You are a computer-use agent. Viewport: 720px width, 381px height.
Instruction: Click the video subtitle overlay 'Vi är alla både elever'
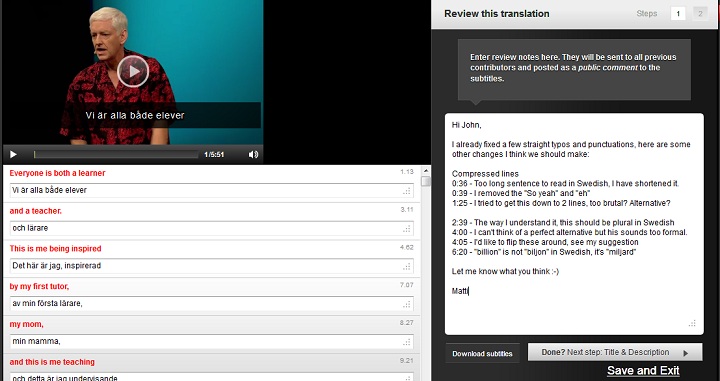[x=135, y=115]
